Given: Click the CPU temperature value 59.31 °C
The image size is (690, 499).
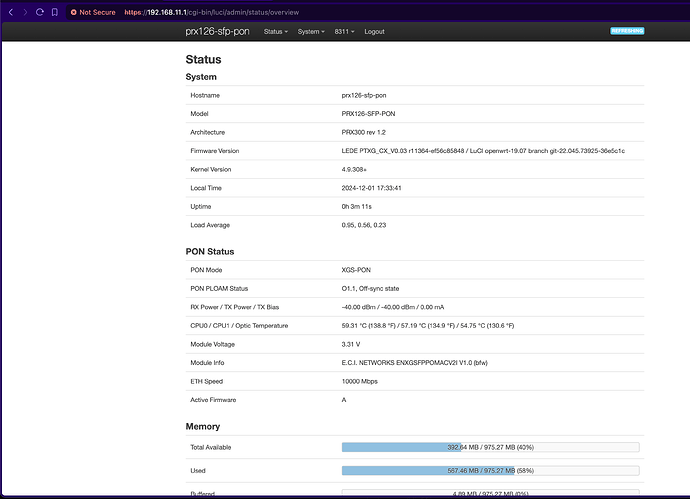Looking at the screenshot, I should pyautogui.click(x=428, y=326).
